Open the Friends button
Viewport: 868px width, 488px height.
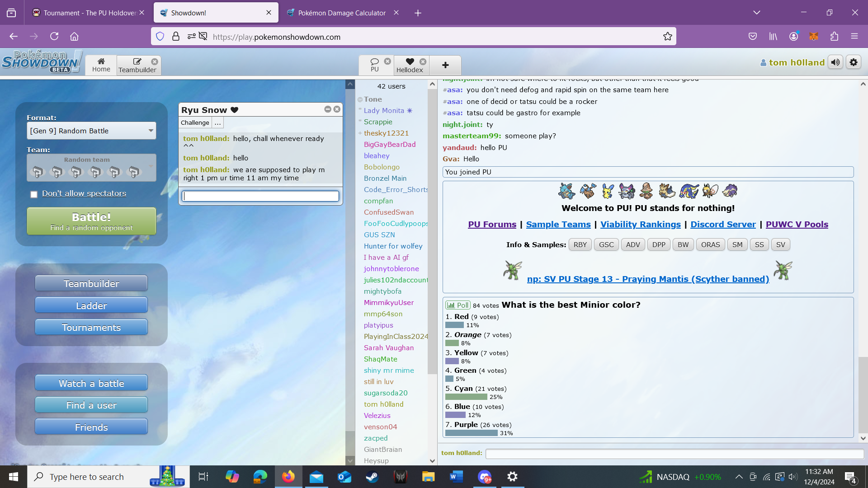click(91, 427)
